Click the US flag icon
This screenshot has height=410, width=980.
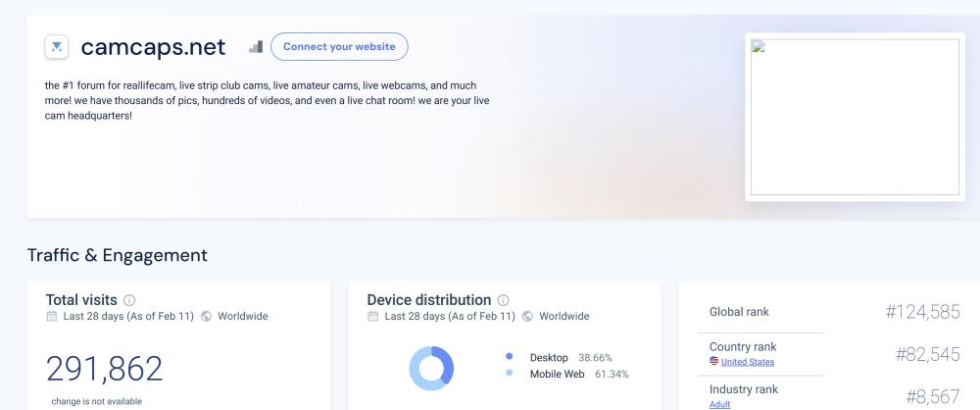click(714, 362)
